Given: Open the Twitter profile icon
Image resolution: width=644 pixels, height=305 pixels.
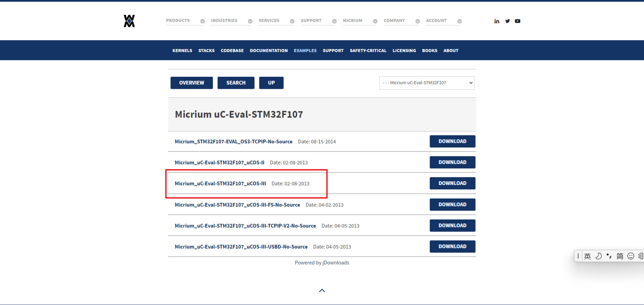Looking at the screenshot, I should [507, 21].
